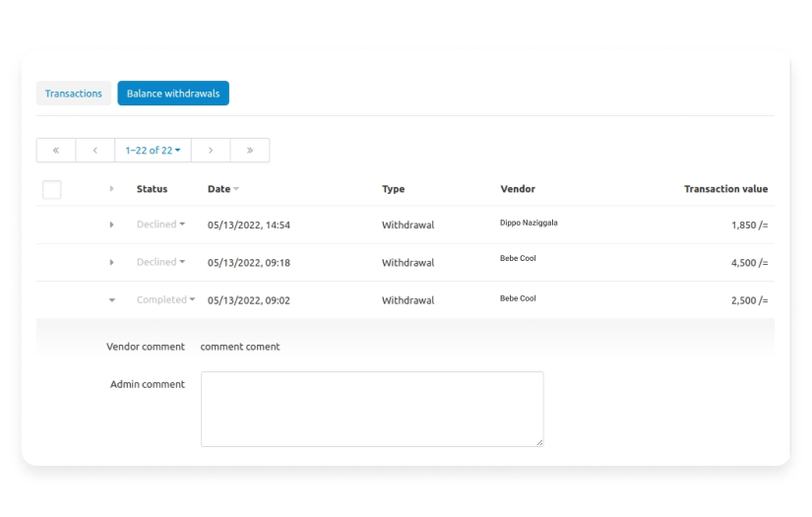Collapse the 2,500 /= Bebe Cool row
812x517 pixels.
click(x=111, y=300)
